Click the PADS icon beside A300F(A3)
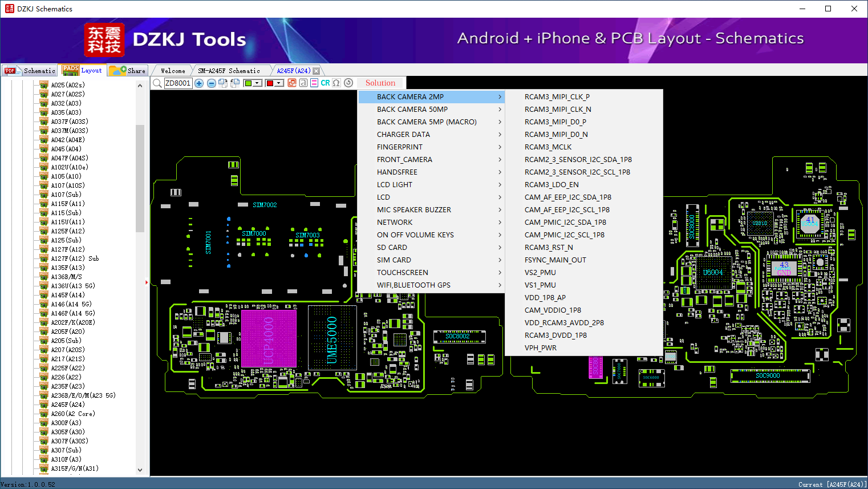 [x=44, y=423]
